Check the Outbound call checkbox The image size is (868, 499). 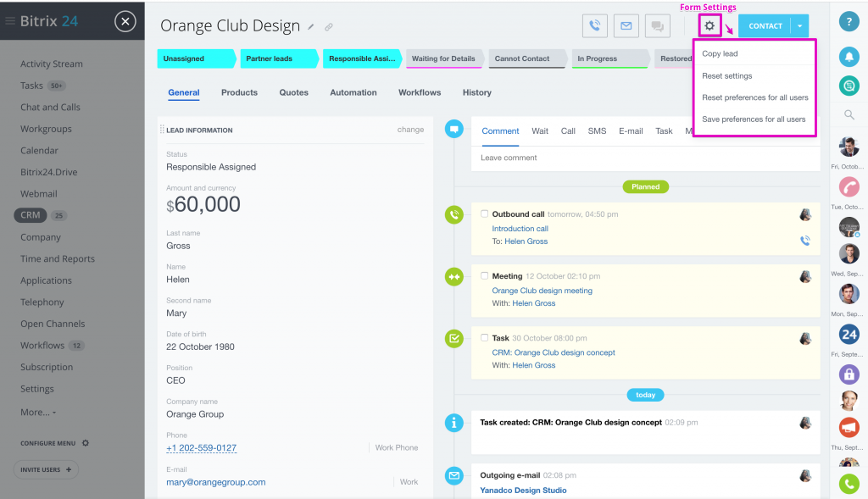484,213
